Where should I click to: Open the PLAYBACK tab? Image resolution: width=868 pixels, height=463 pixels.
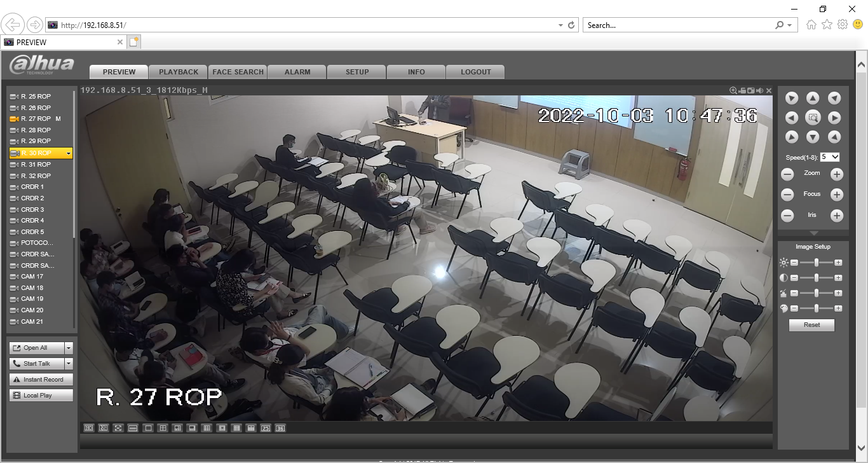point(179,72)
